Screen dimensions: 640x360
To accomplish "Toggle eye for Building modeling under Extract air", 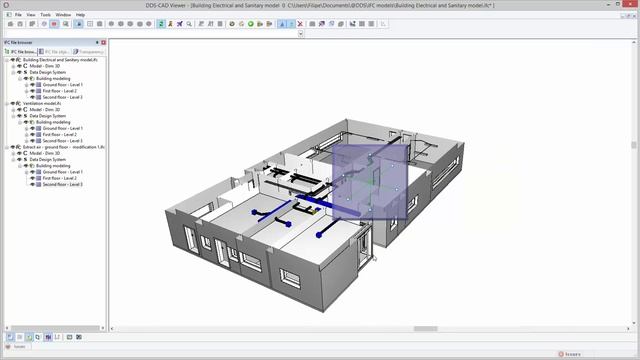I will [26, 166].
